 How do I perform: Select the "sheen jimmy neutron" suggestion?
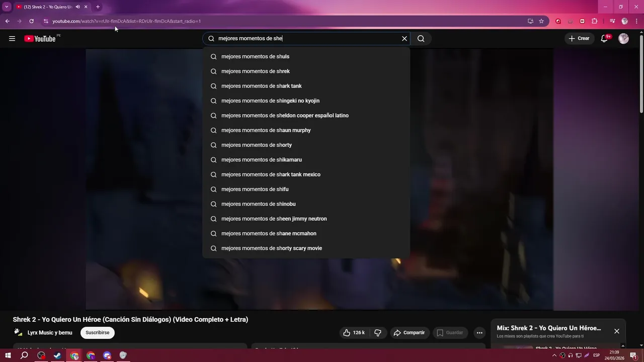tap(306, 219)
